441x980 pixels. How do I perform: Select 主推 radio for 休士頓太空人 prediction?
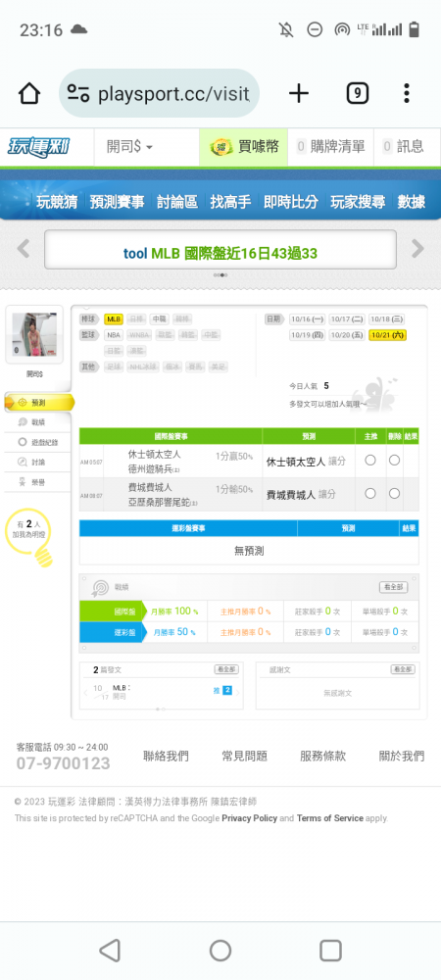coord(370,460)
